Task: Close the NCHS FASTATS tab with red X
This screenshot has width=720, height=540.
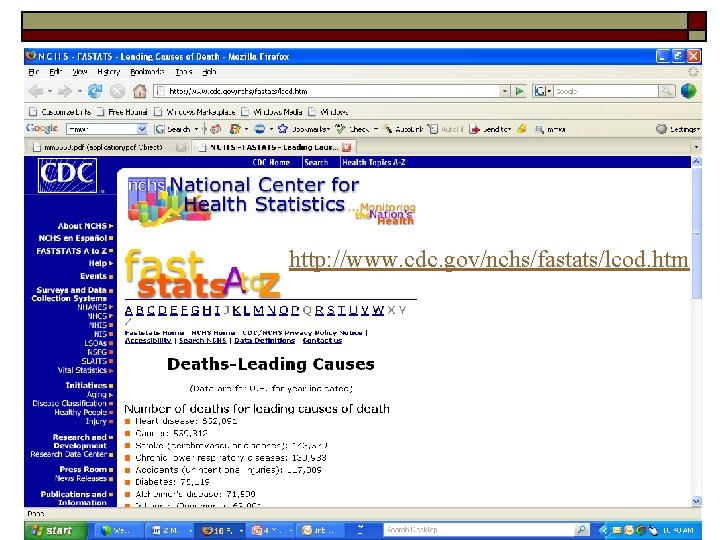Action: click(x=346, y=147)
